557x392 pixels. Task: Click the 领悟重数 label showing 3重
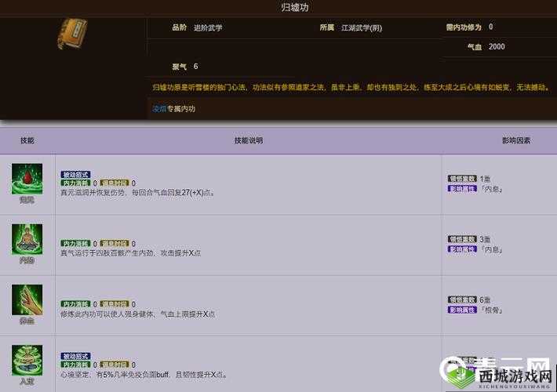click(x=462, y=239)
